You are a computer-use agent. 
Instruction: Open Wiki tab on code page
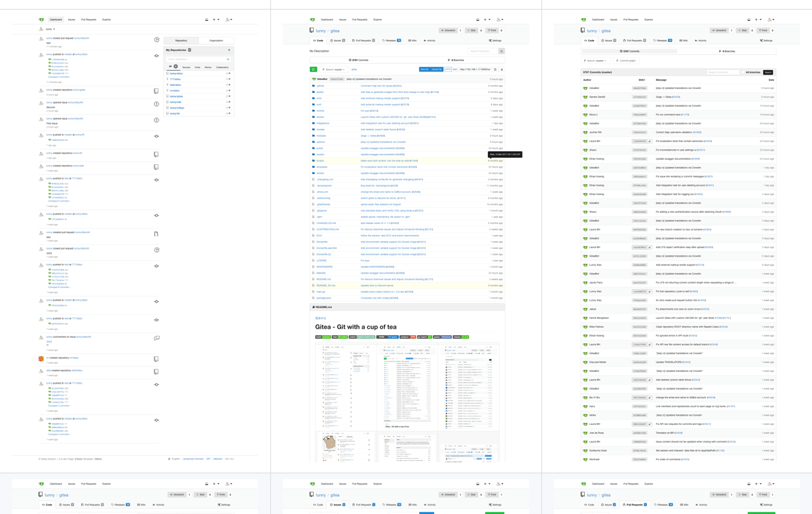[412, 41]
